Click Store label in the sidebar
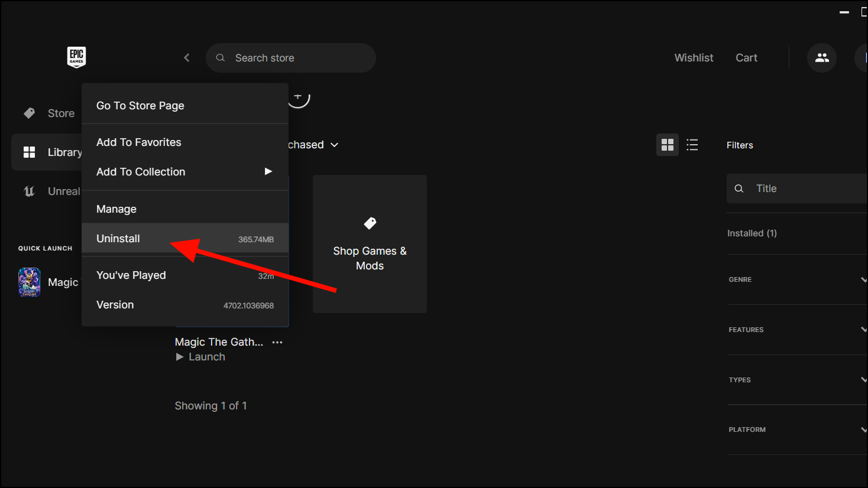The width and height of the screenshot is (868, 488). coord(61,113)
